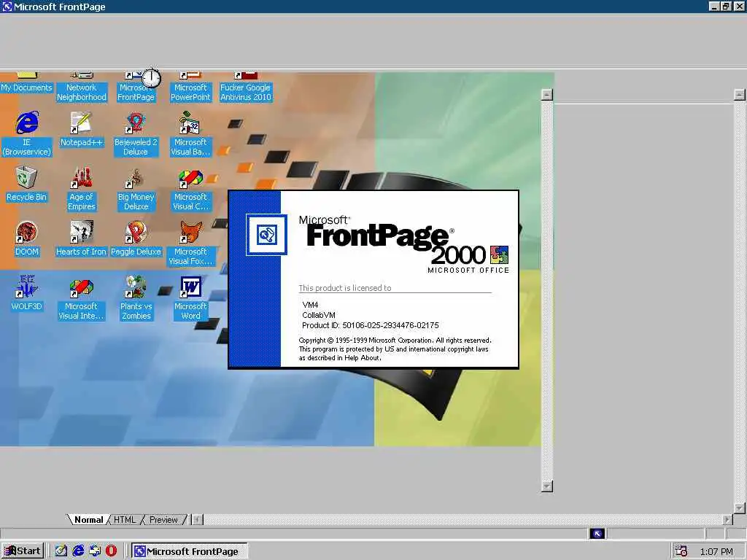
Task: Switch to the HTML view tab
Action: pyautogui.click(x=125, y=519)
